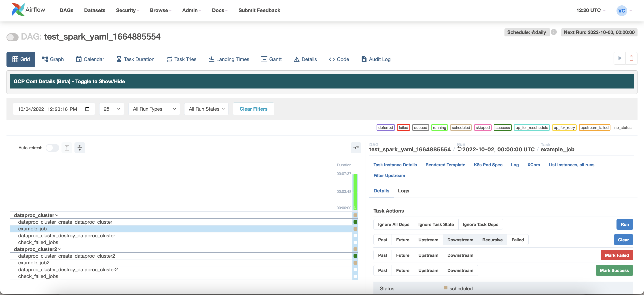Open the Logs tab in details panel
644x295 pixels.
(403, 191)
